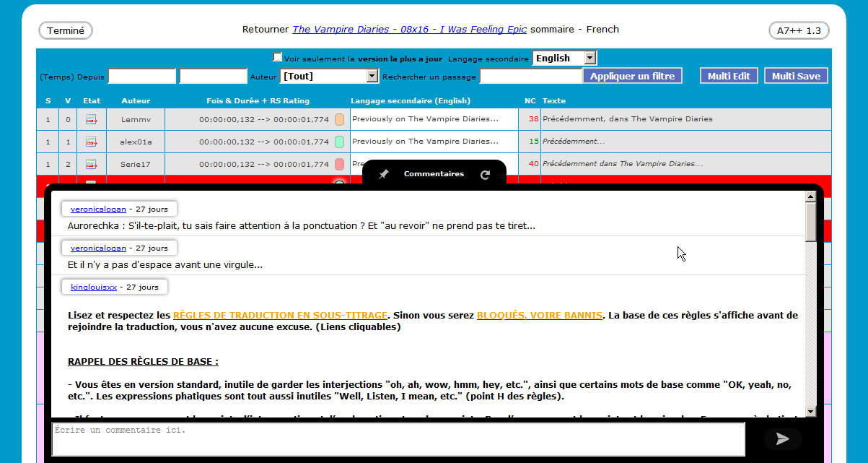Click the state icon in the Serie17 row
868x463 pixels.
92,164
